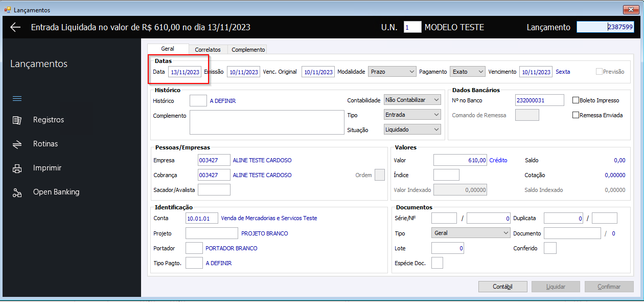
Task: Enable the Boleto Impresso checkbox
Action: click(576, 100)
